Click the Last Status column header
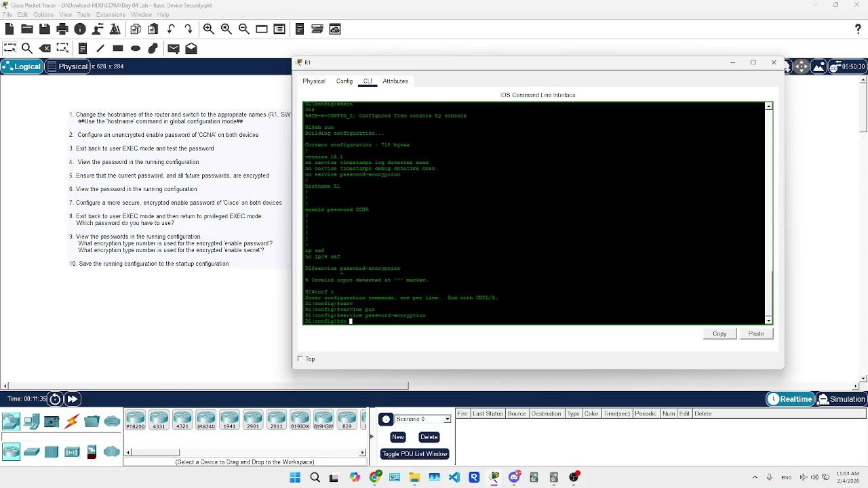The height and width of the screenshot is (488, 868). point(488,413)
